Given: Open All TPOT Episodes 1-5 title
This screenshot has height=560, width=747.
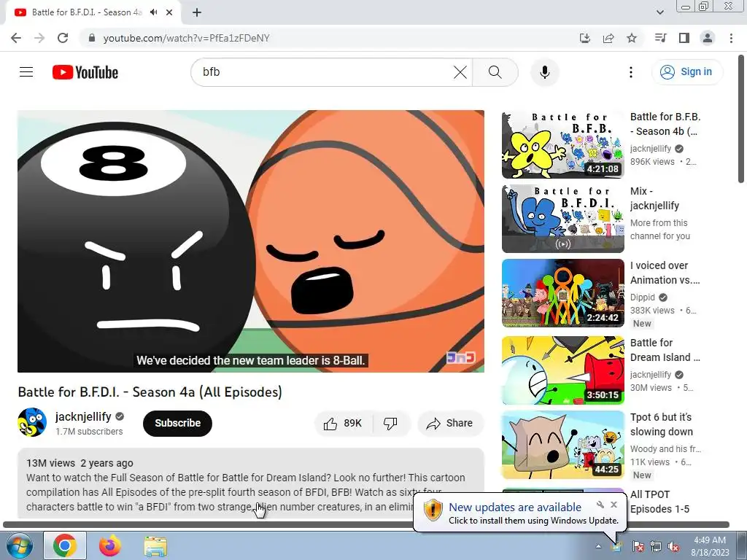Looking at the screenshot, I should tap(659, 502).
